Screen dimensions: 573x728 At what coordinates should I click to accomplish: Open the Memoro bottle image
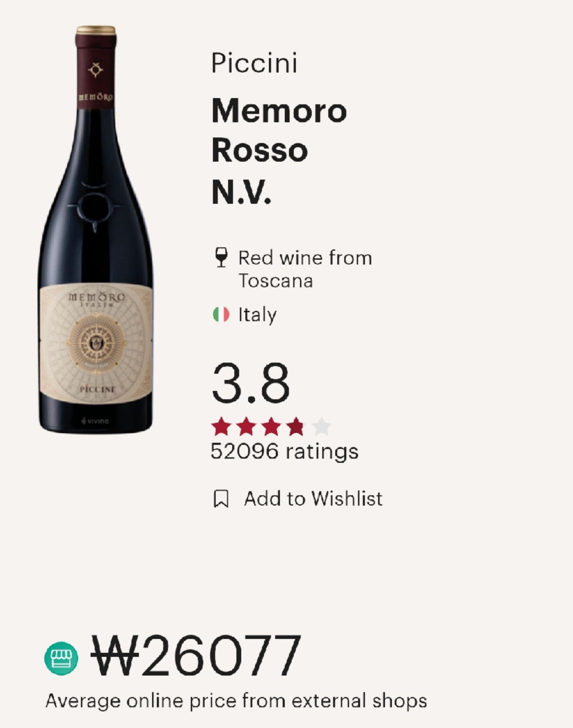[x=95, y=229]
